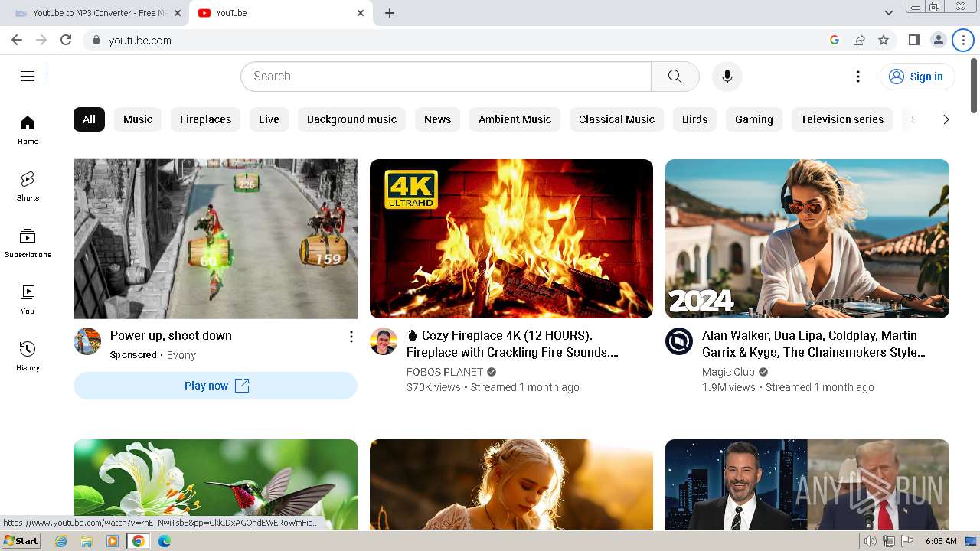980x551 pixels.
Task: Open Microsoft Edge from the taskbar
Action: pyautogui.click(x=165, y=541)
